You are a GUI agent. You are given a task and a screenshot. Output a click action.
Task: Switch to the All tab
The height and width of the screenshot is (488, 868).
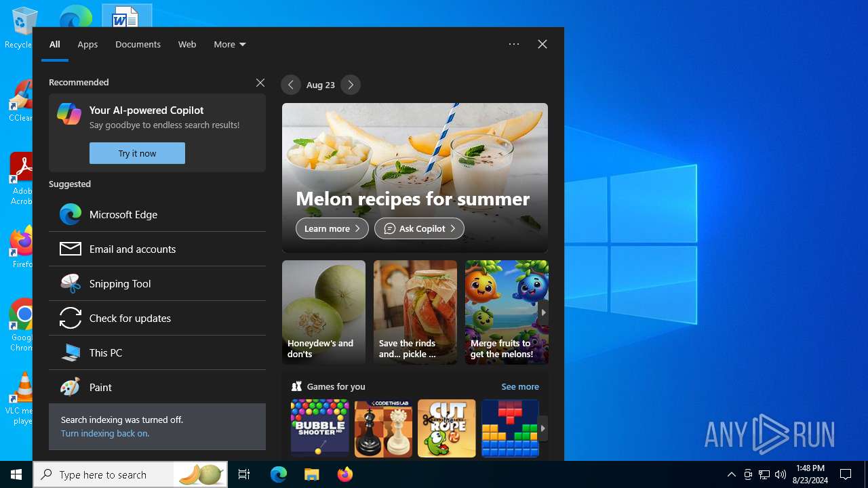click(55, 44)
